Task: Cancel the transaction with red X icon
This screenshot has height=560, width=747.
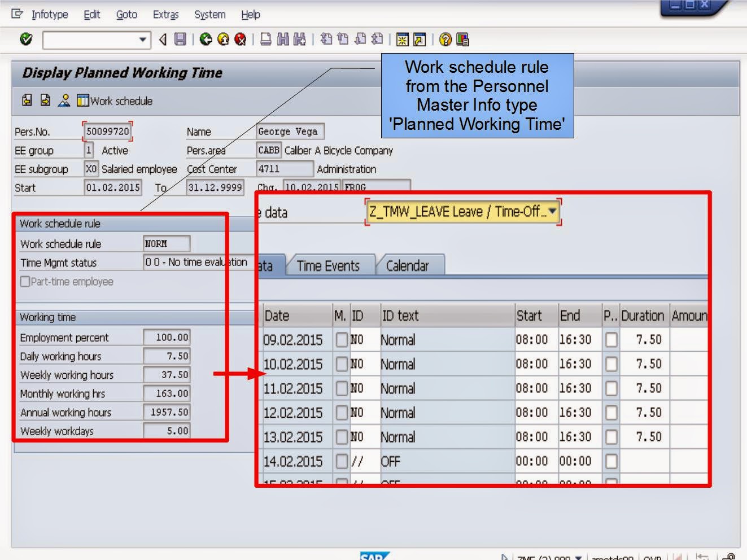Action: coord(240,39)
